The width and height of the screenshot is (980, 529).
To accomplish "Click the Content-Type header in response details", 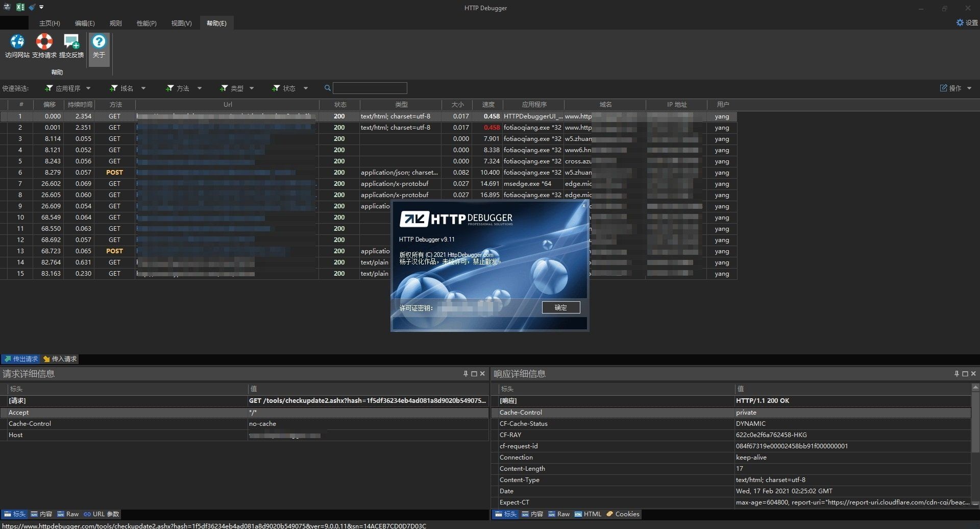I will 731,480.
